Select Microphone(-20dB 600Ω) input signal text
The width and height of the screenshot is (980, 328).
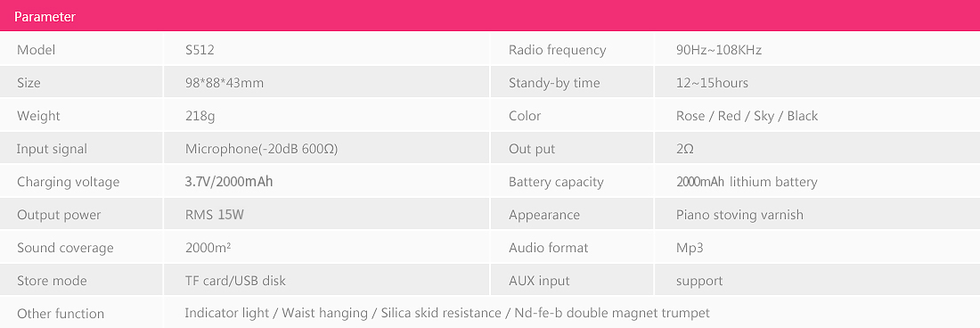[261, 150]
